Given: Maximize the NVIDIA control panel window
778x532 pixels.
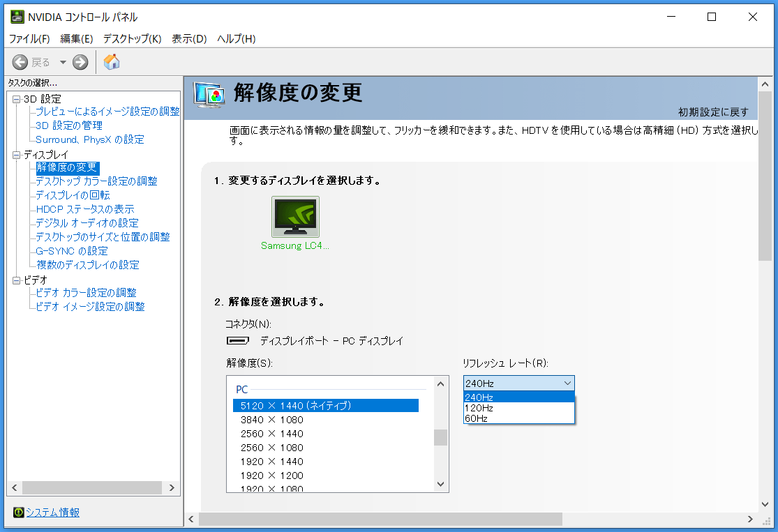Looking at the screenshot, I should (712, 17).
